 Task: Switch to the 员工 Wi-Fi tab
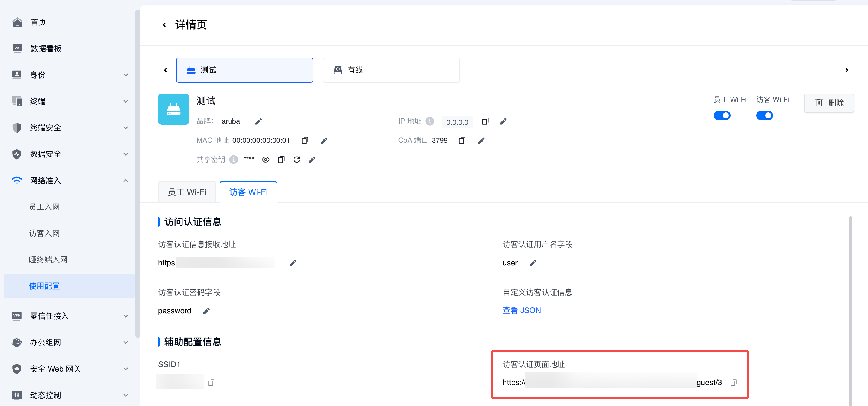187,192
